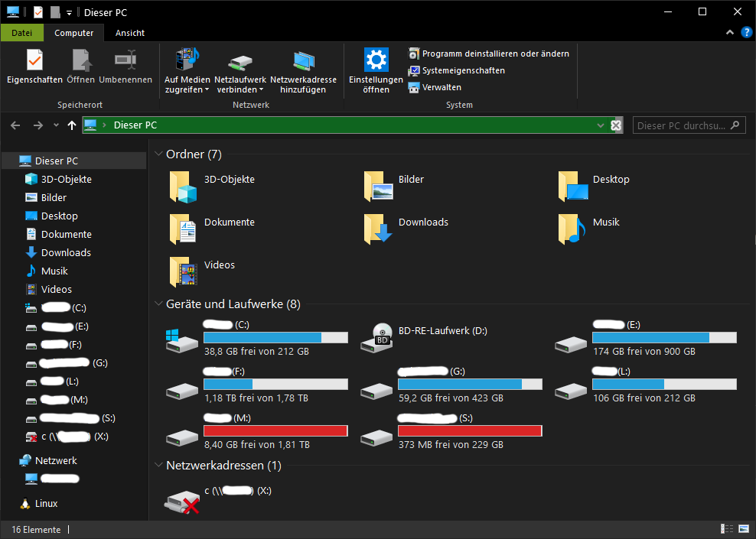Click the X button beside address bar
Screen dimensions: 756x539
pyautogui.click(x=616, y=125)
